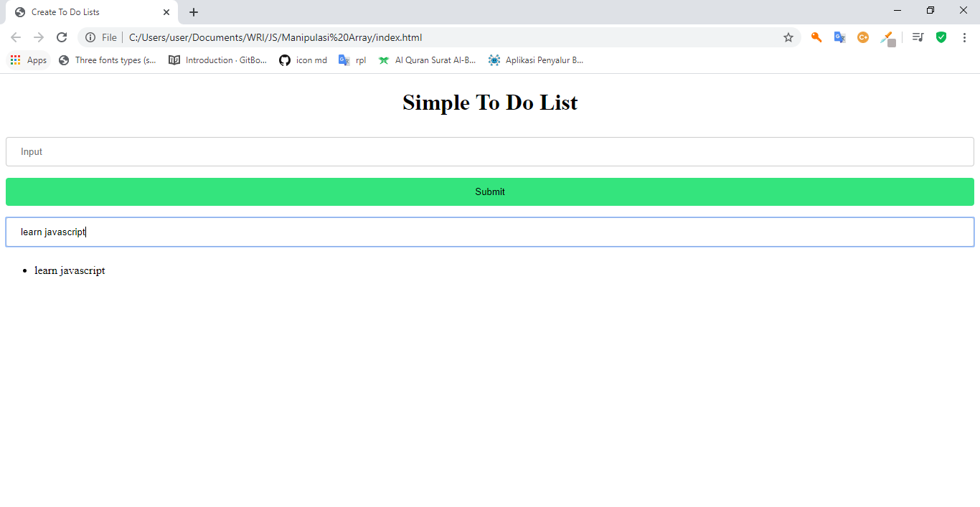Click the green shield checkmark extension

941,37
